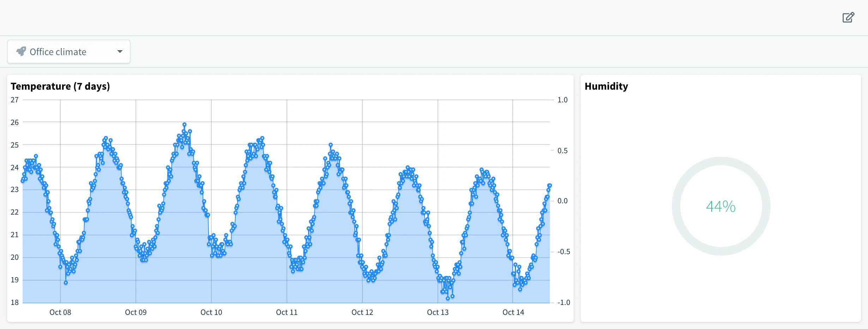Click the Oct 11 x-axis label
This screenshot has height=329, width=868.
click(287, 312)
